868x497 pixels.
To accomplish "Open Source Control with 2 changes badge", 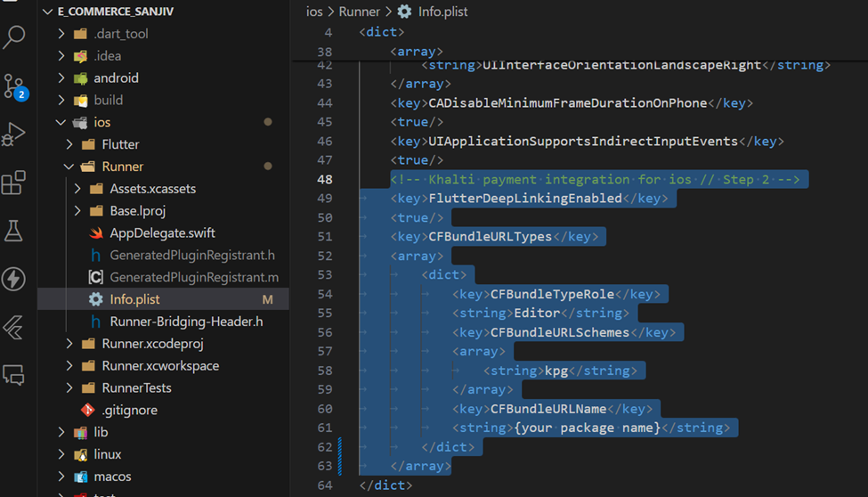I will click(x=15, y=86).
